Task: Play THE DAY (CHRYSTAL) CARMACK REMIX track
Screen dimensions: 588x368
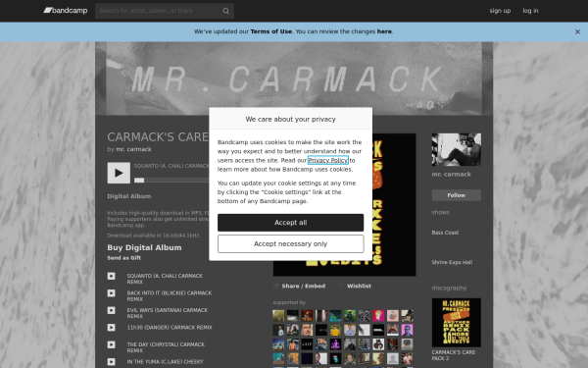Action: (x=112, y=344)
